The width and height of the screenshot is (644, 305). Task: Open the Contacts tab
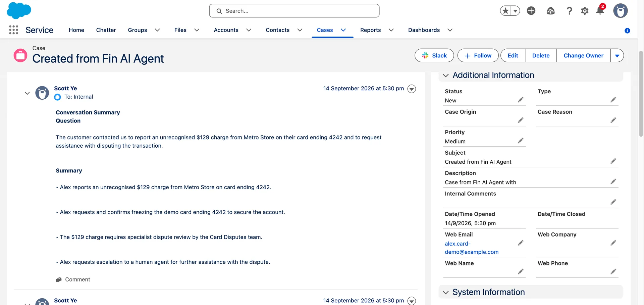click(x=277, y=30)
